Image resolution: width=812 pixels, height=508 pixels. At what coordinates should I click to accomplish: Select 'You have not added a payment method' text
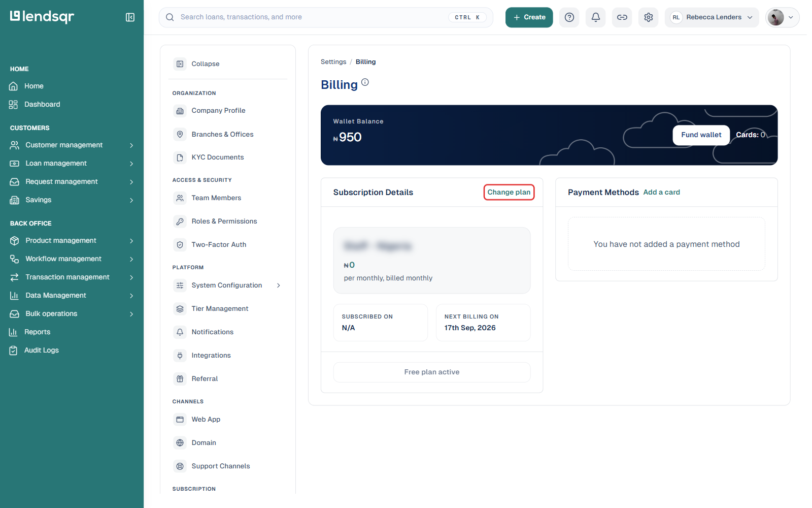pos(666,244)
